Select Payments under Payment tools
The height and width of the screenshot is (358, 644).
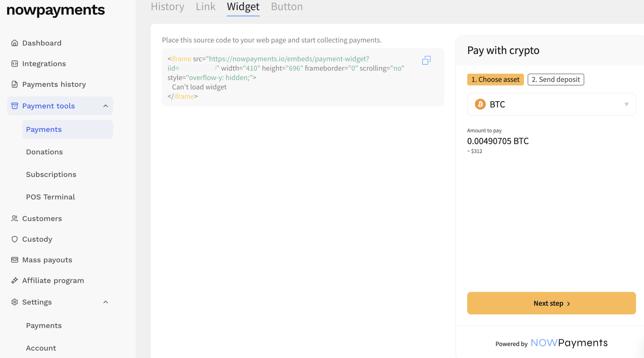pos(67,129)
